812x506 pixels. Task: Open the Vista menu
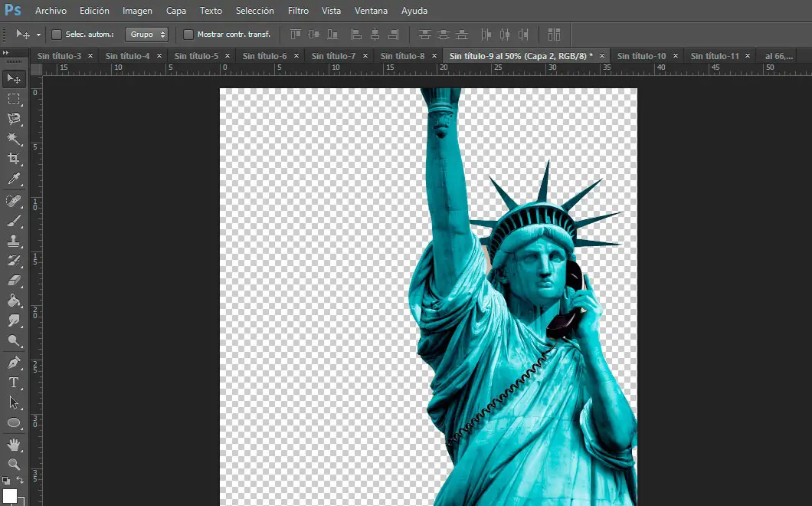(331, 11)
